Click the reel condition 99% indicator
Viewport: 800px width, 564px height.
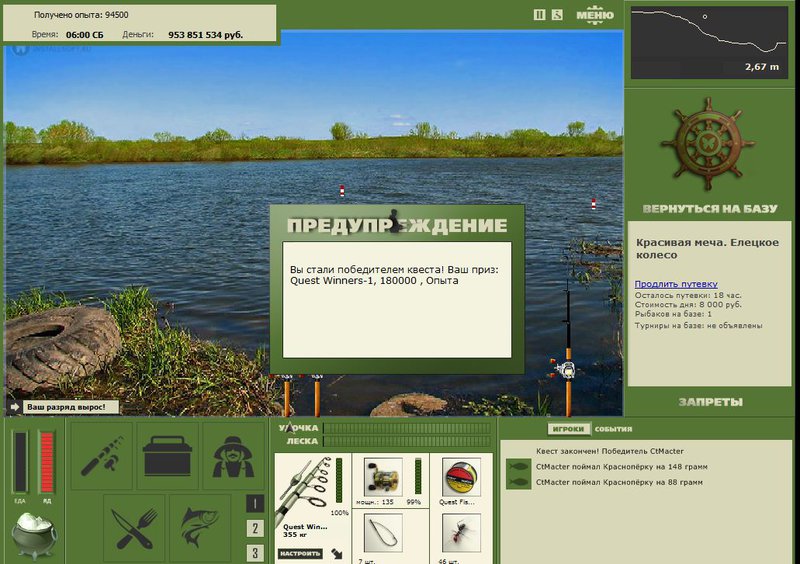click(x=418, y=477)
